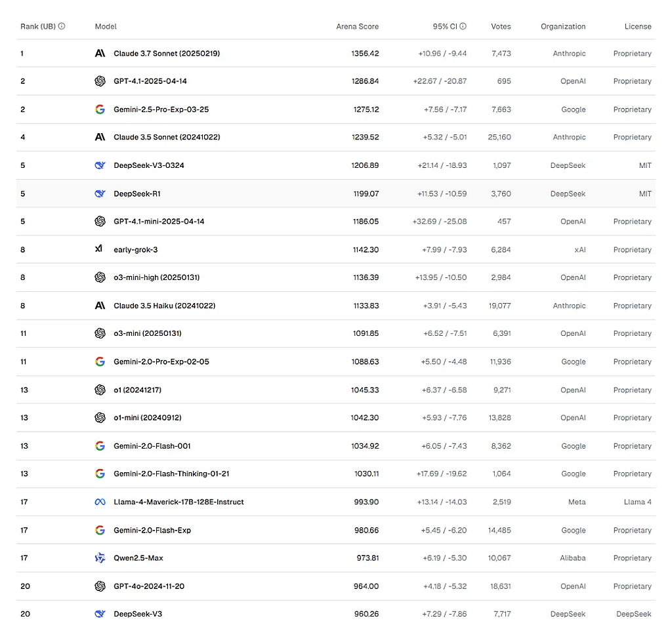Viewport: 672px width, 627px height.
Task: Open the Qwen2.5-Max model name
Action: point(138,558)
